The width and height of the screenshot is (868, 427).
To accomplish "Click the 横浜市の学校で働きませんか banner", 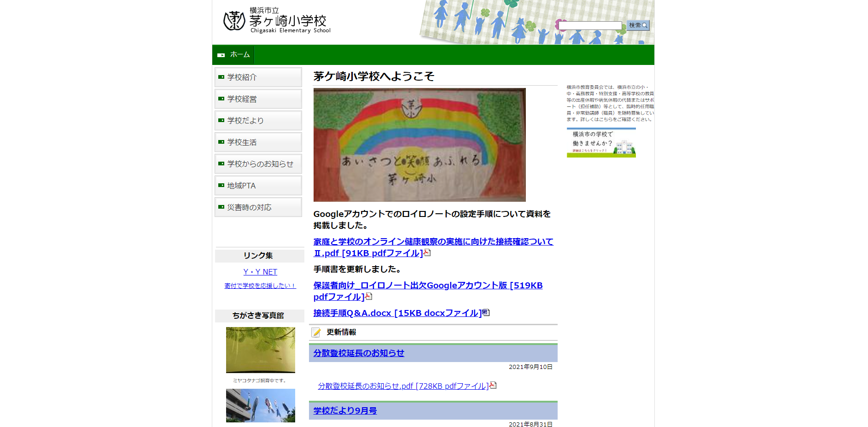I will (x=601, y=143).
